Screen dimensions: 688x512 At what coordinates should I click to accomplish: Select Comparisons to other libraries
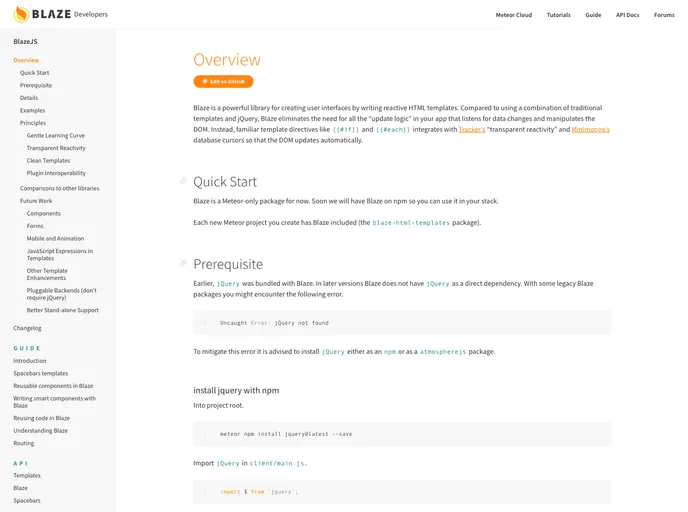tap(59, 188)
